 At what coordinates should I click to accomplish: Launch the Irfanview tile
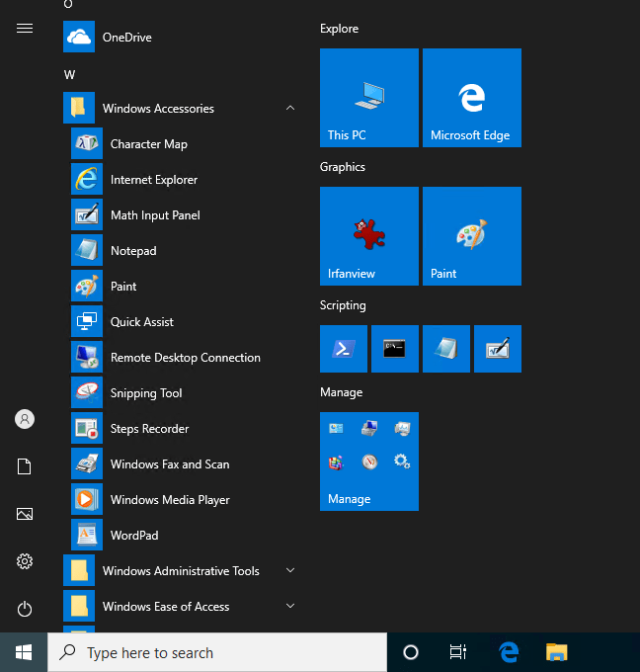[x=369, y=236]
